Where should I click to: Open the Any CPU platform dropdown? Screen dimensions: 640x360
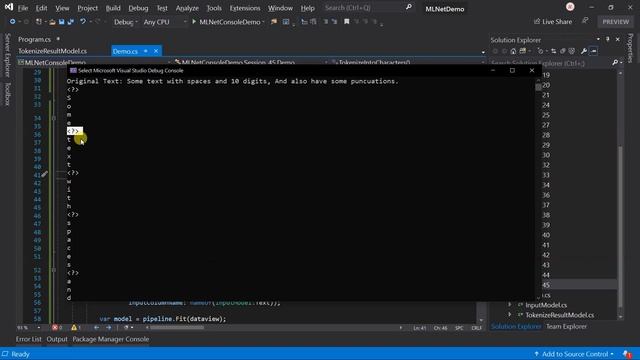[165, 22]
